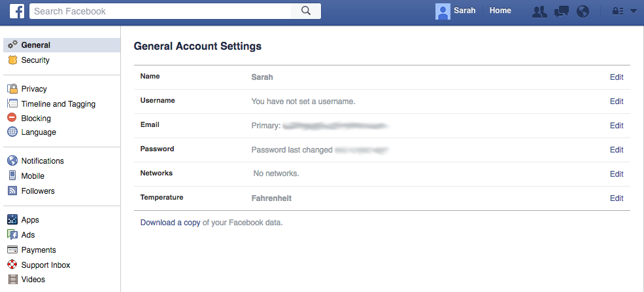Click the Home link in the top bar
644x292 pixels.
(x=500, y=10)
